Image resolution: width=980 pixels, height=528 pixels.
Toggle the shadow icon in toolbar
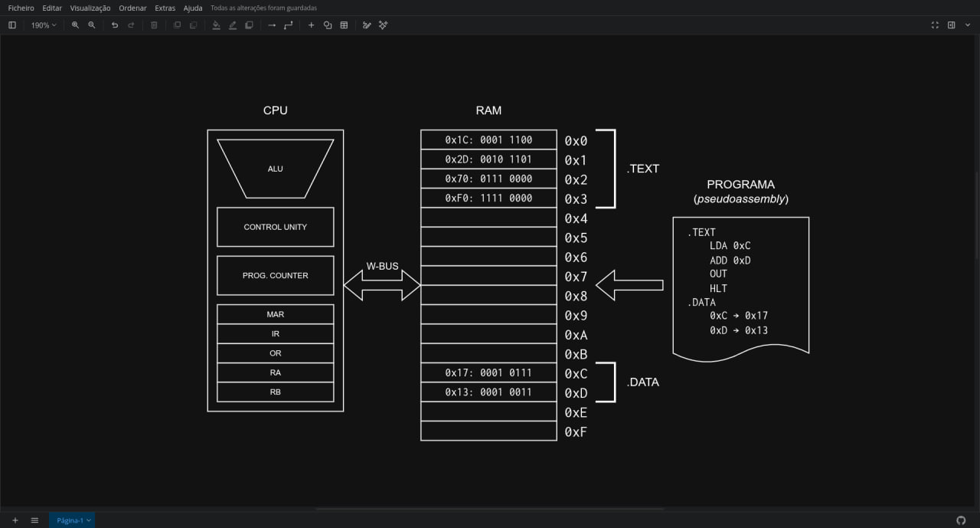point(249,25)
